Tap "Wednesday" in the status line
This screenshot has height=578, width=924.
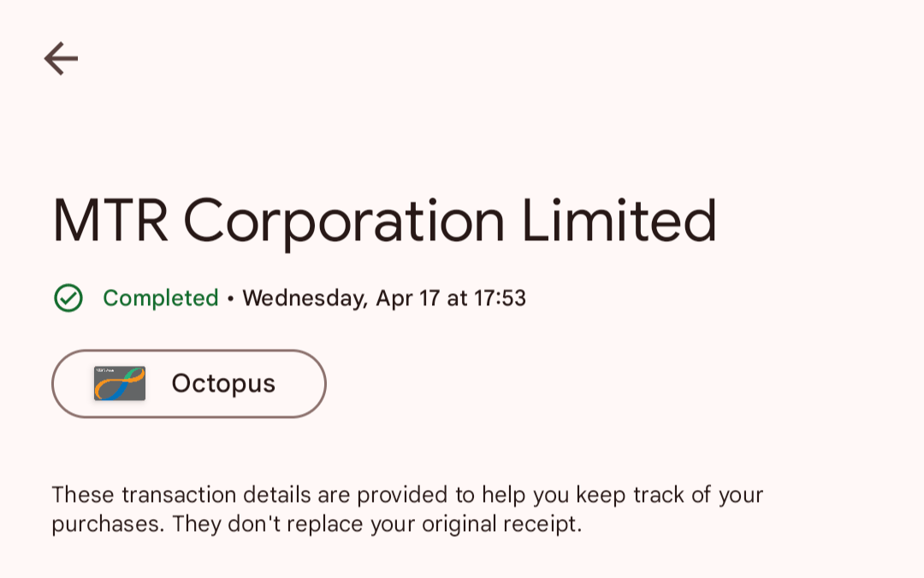305,298
